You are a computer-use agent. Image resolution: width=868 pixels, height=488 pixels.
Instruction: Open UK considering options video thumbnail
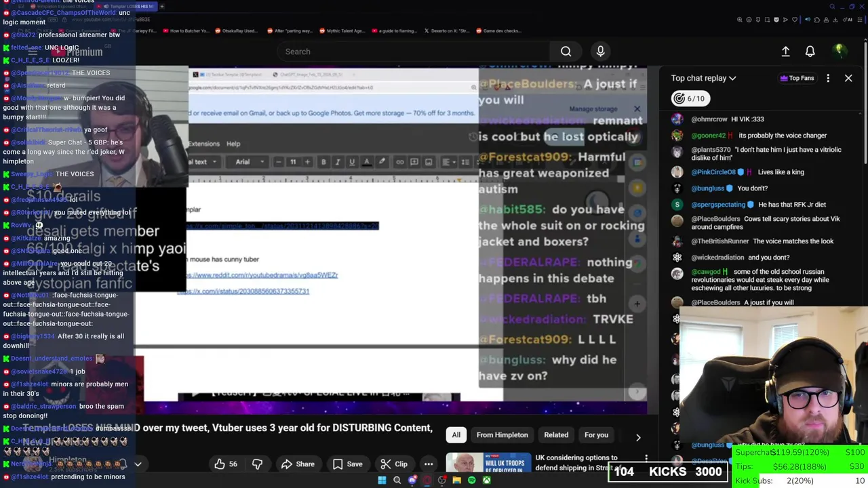pos(489,463)
